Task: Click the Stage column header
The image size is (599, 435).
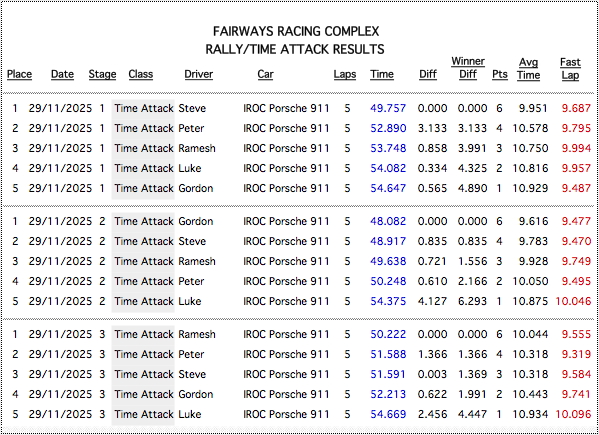Action: (x=102, y=74)
